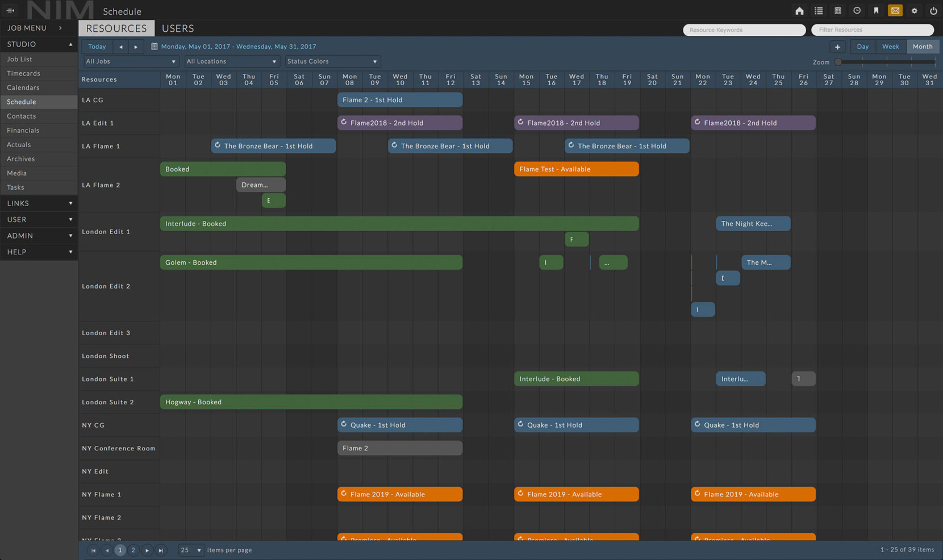This screenshot has width=943, height=560.
Task: Toggle Month view on
Action: [923, 46]
